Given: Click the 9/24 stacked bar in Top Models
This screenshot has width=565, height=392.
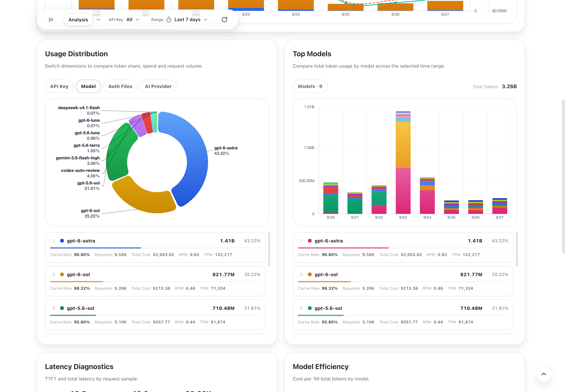Looking at the screenshot, I should pyautogui.click(x=427, y=195).
